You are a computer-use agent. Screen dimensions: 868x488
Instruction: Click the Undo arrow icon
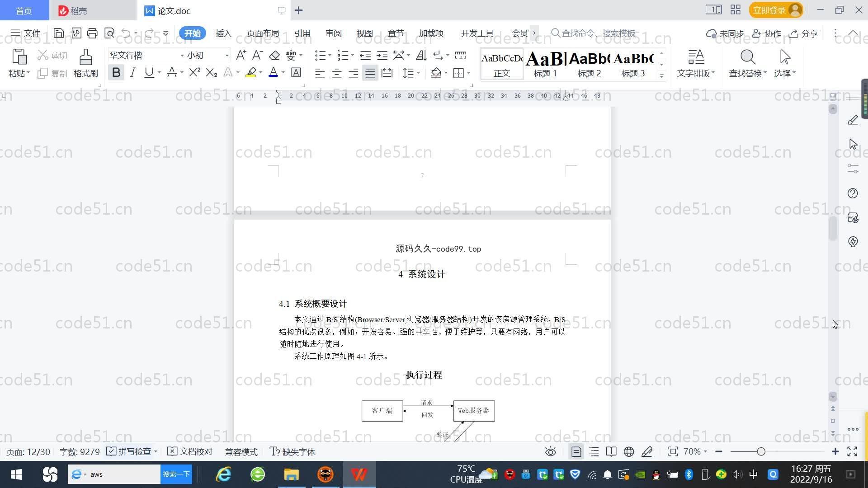point(126,33)
